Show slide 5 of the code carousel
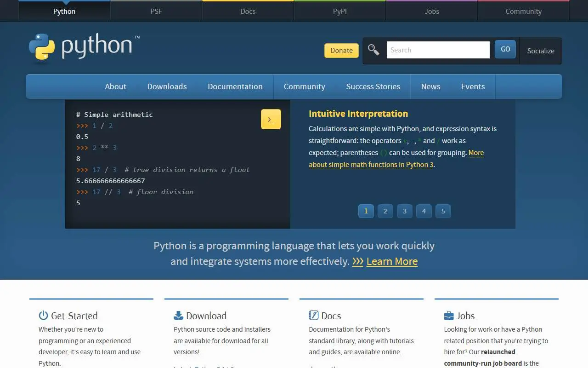The height and width of the screenshot is (368, 588). click(443, 211)
